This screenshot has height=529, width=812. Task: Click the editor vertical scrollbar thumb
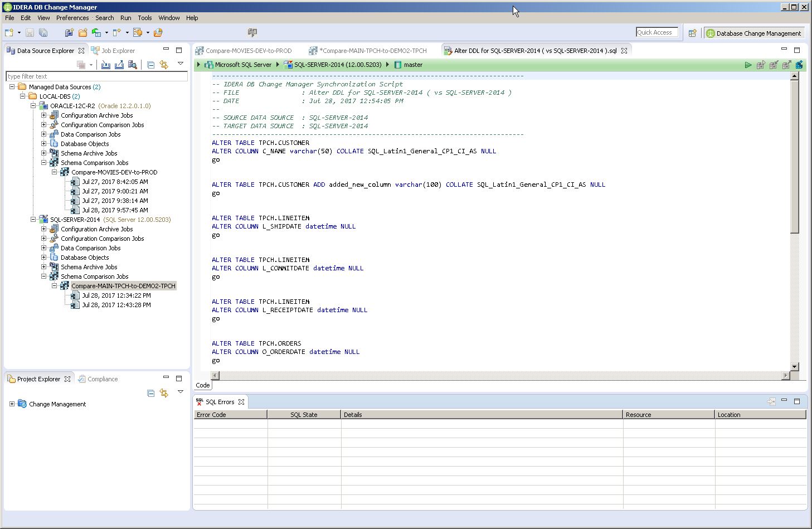click(795, 157)
